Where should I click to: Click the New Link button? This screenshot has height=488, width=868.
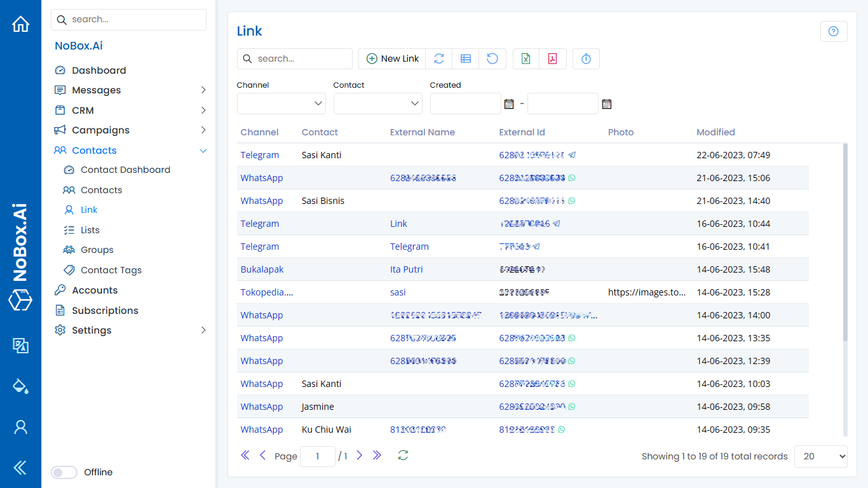tap(391, 58)
